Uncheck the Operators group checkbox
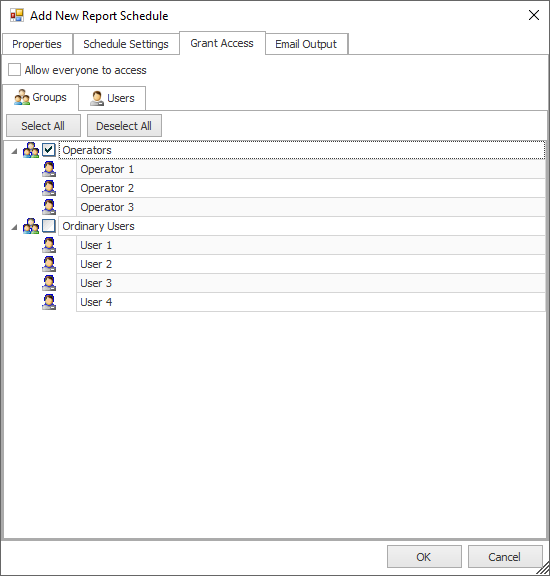This screenshot has height=576, width=550. (49, 150)
